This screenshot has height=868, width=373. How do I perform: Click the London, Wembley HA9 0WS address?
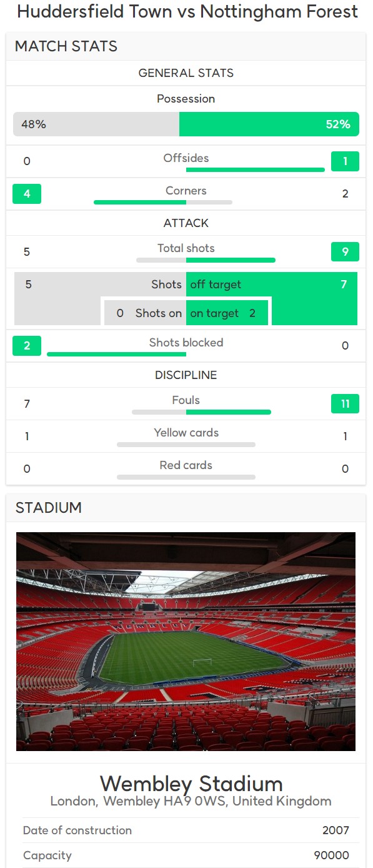pos(191,801)
